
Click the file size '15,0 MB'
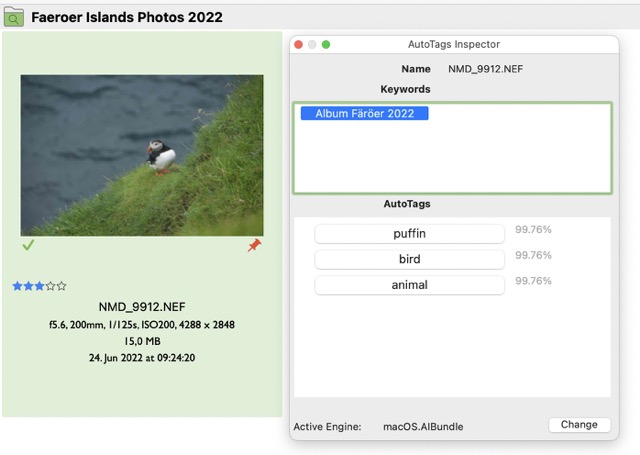tap(142, 341)
